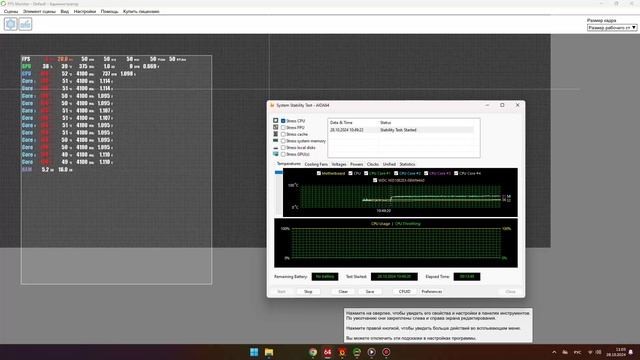Click the CPU chip icon beside Stress CPU
Image resolution: width=640 pixels, height=360 pixels.
pyautogui.click(x=276, y=120)
